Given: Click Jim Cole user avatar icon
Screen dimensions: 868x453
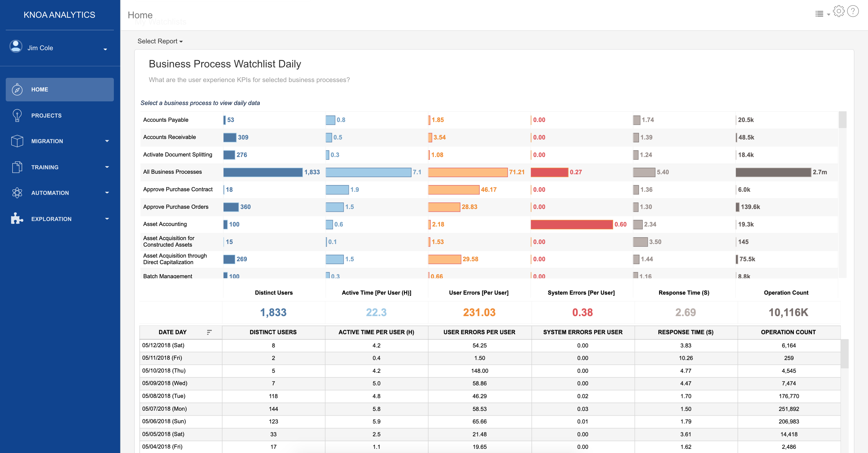Looking at the screenshot, I should 16,47.
